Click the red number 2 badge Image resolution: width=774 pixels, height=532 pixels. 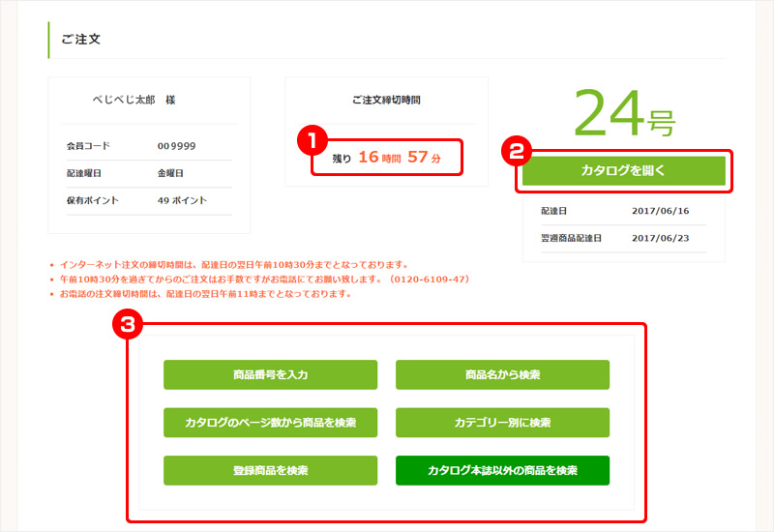(517, 151)
